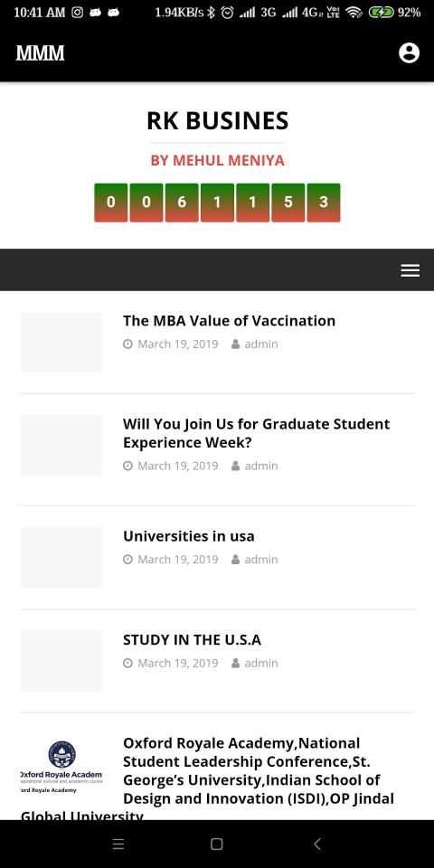This screenshot has width=434, height=868.
Task: Tap the MMM app title
Action: 41,53
